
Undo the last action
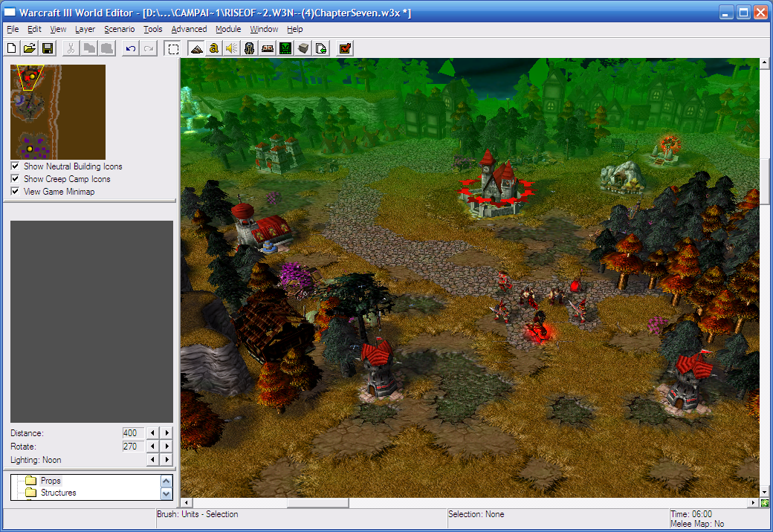point(131,48)
